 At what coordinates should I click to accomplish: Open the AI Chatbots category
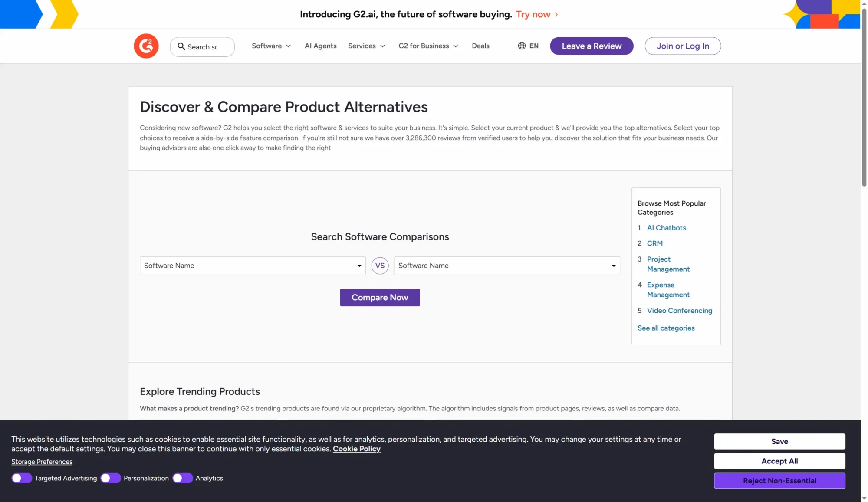[x=666, y=228]
